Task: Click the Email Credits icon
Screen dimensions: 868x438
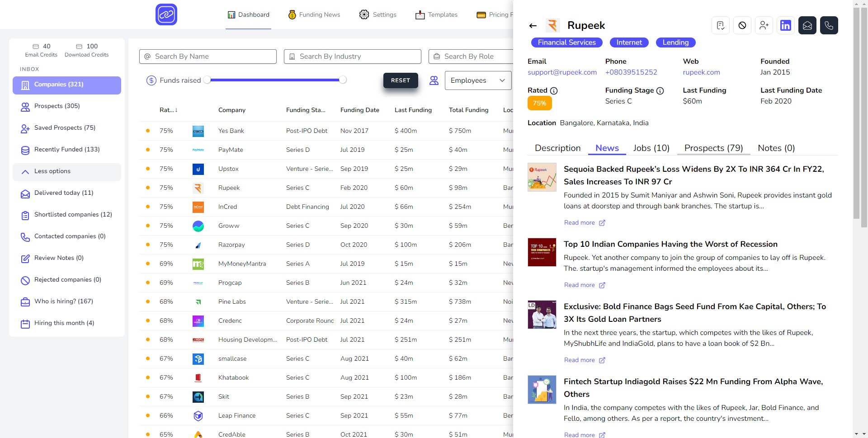Action: tap(36, 46)
